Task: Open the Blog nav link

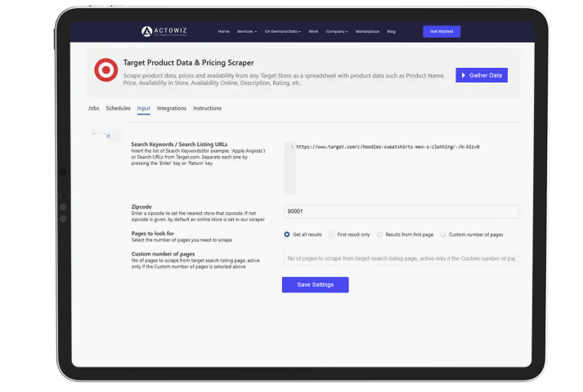Action: [x=391, y=32]
